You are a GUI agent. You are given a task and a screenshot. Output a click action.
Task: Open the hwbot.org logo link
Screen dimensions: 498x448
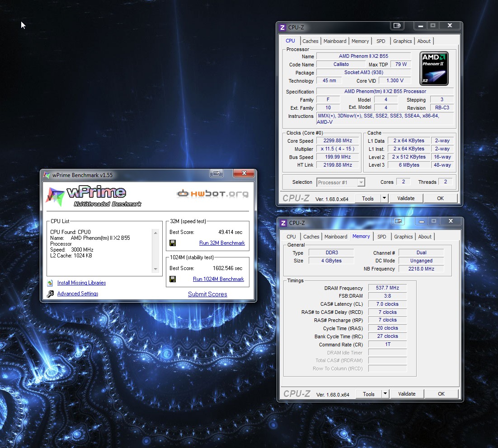212,193
